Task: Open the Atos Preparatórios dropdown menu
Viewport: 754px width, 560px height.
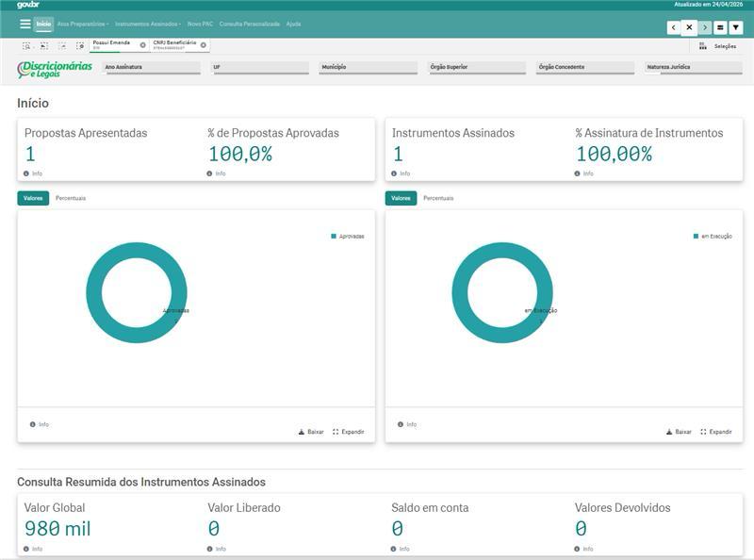Action: click(83, 24)
